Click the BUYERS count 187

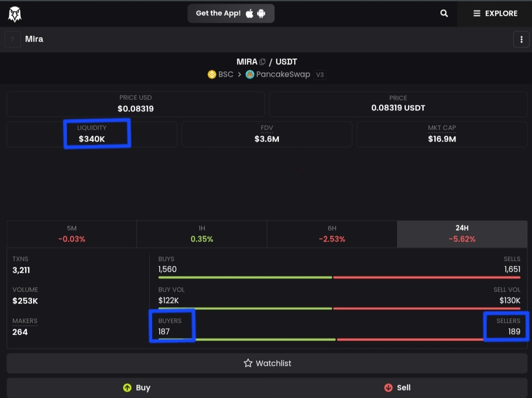click(164, 332)
